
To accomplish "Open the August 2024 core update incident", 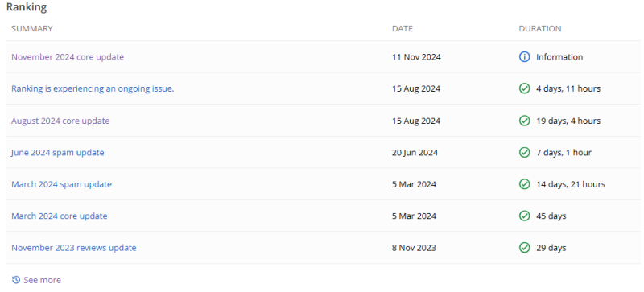I will [60, 121].
